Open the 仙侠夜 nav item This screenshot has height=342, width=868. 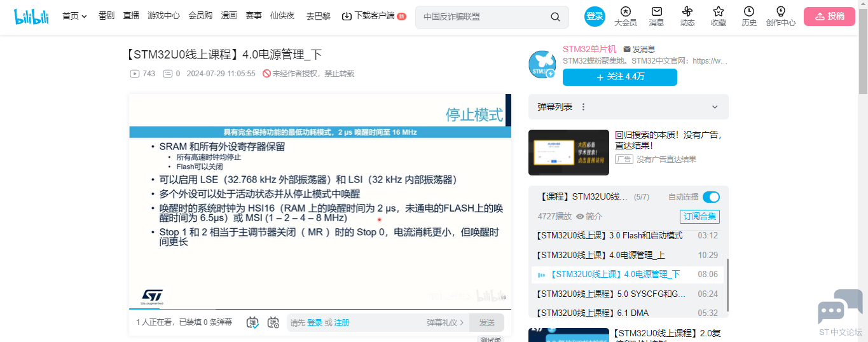pyautogui.click(x=282, y=16)
